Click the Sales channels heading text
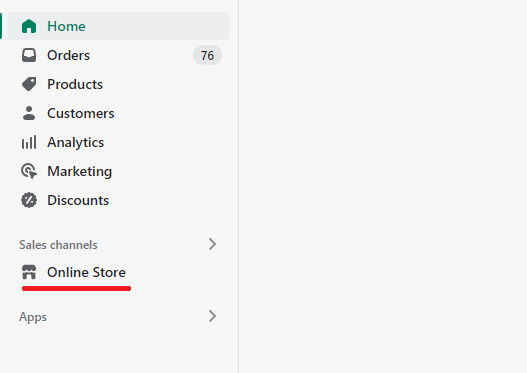 pyautogui.click(x=58, y=245)
